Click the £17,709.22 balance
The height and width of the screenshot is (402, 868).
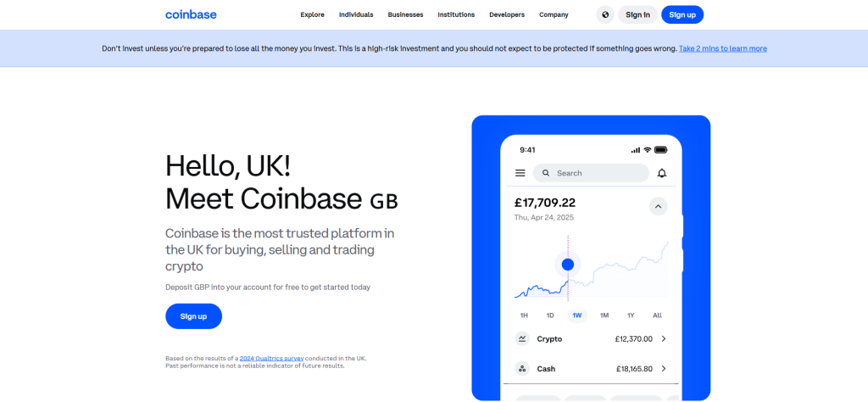pyautogui.click(x=545, y=203)
